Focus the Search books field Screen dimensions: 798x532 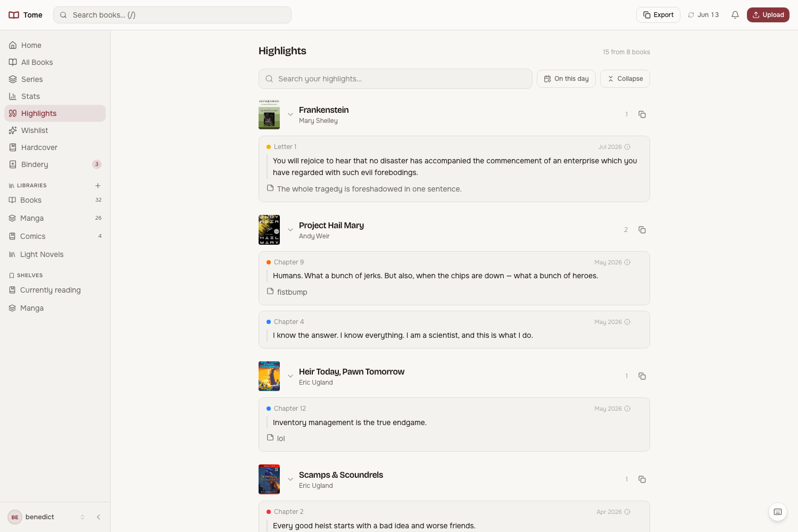[172, 15]
